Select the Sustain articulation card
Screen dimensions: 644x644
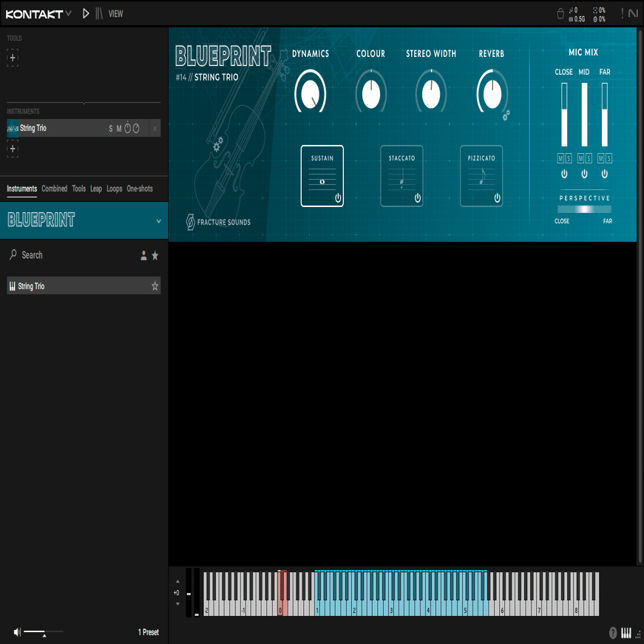[322, 176]
